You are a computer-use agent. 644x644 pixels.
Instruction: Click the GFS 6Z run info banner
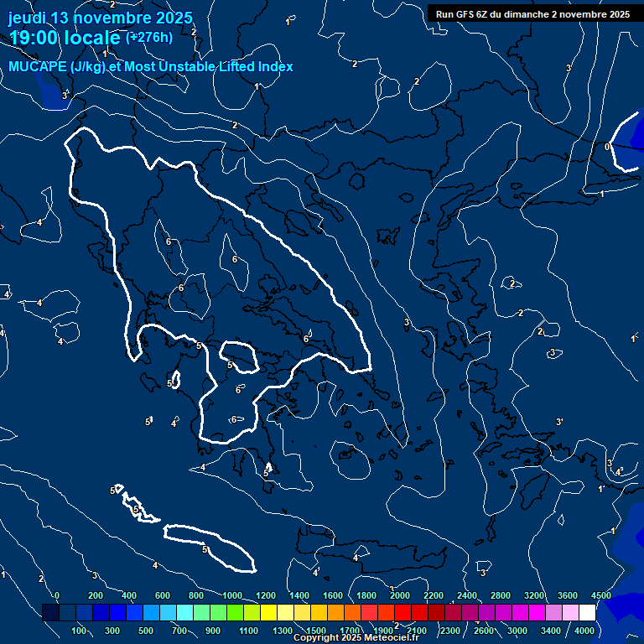point(532,14)
